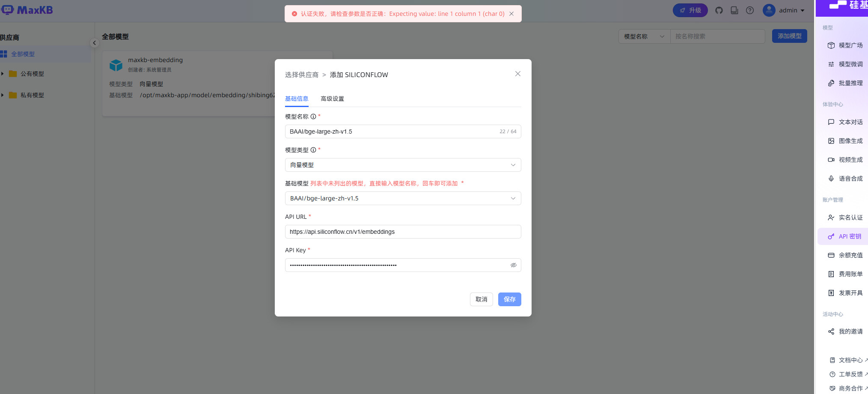Click the 取消 button
Viewport: 868px width, 394px height.
[481, 299]
